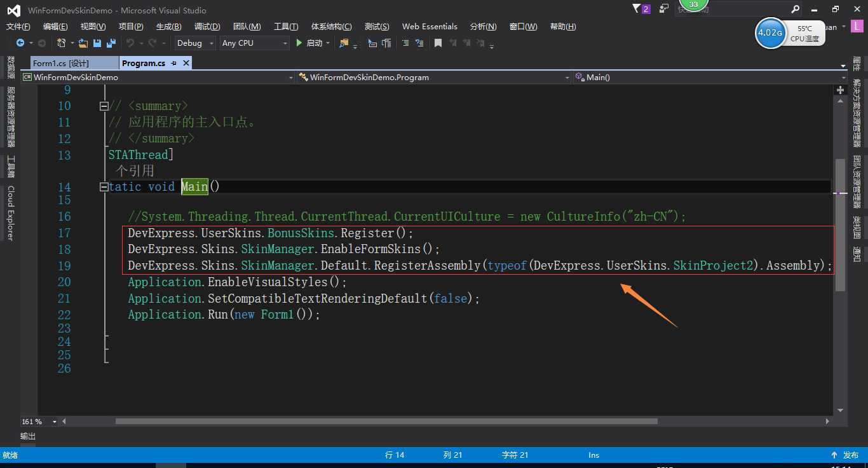
Task: Open the 帮助(H) menu
Action: coord(563,26)
